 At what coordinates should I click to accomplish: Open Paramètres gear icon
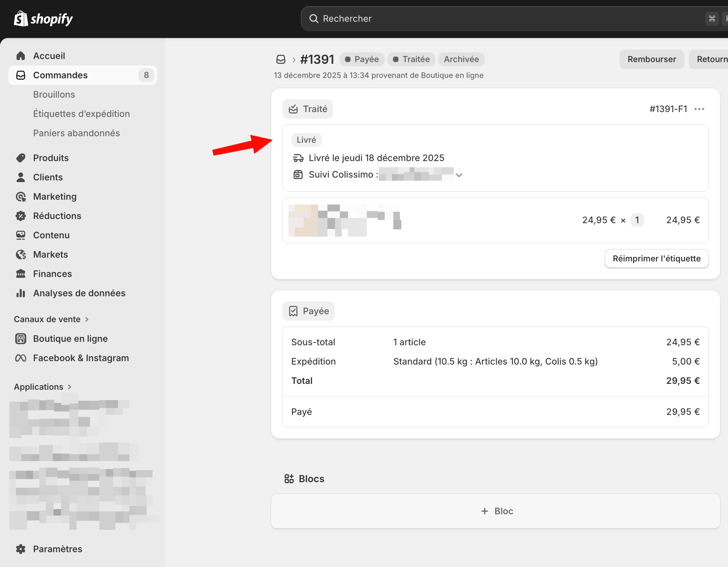coord(21,549)
